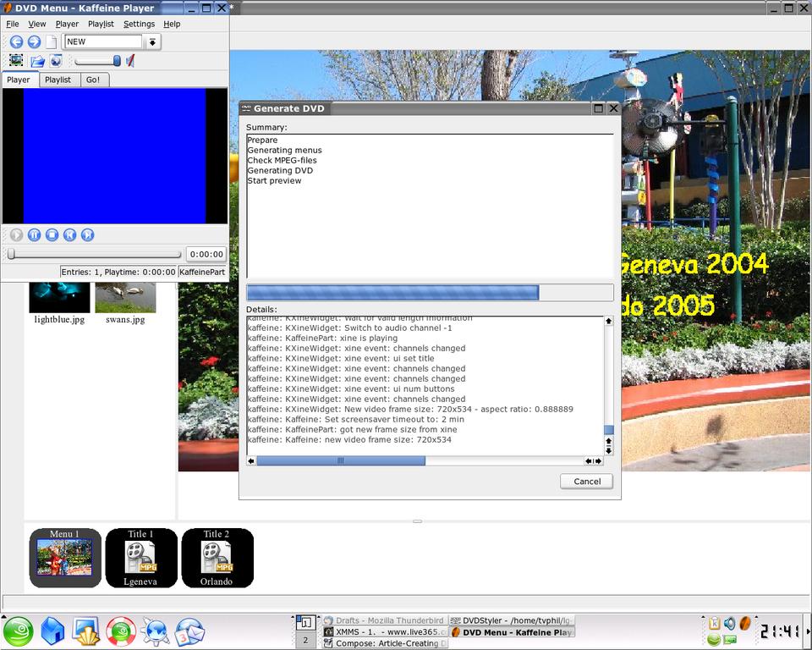This screenshot has width=812, height=650.
Task: Go to previous track in Kaffeine
Action: 70,235
